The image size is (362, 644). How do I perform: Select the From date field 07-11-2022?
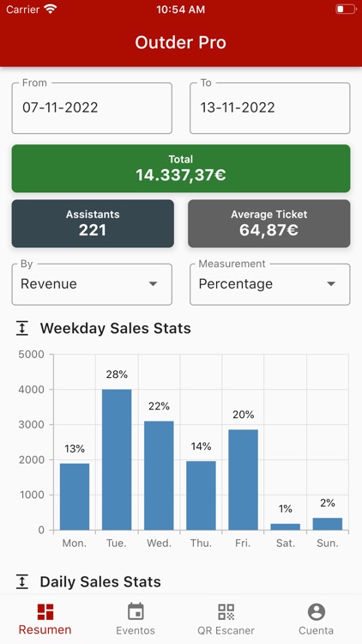pos(92,108)
